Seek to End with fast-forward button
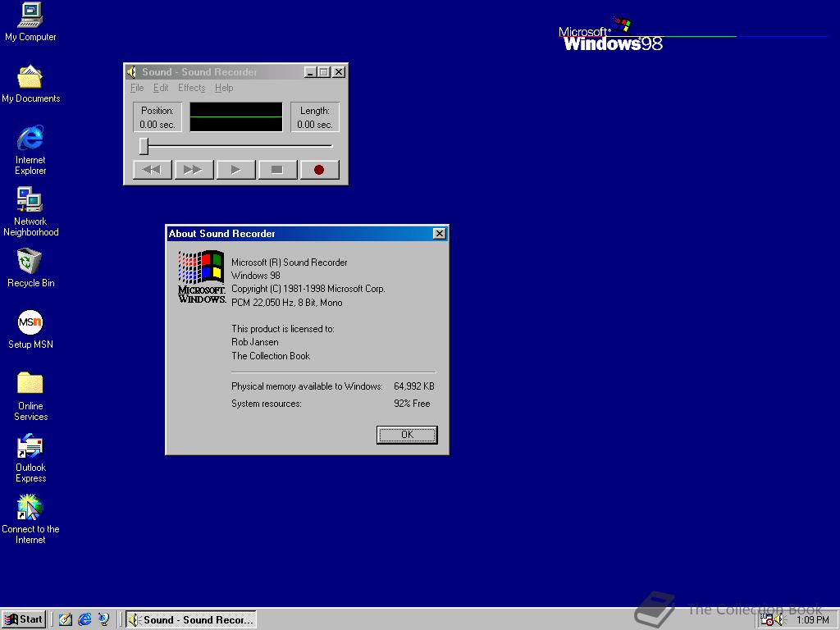 [194, 170]
